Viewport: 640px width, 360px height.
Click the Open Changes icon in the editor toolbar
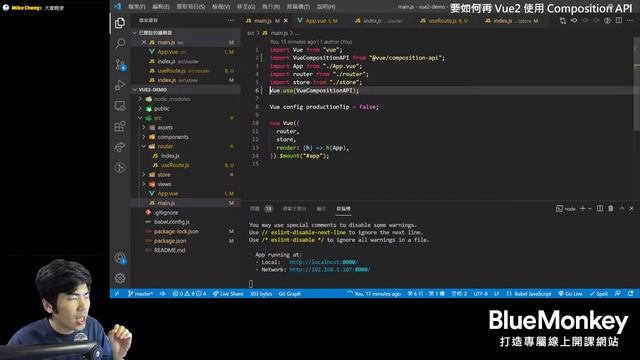pyautogui.click(x=563, y=20)
